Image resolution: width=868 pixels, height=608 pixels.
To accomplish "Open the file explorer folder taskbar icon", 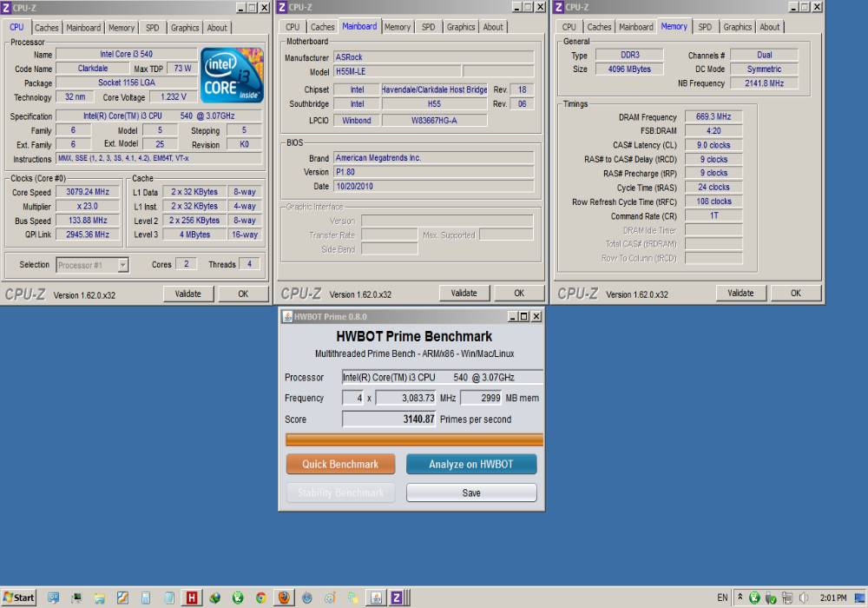I will pyautogui.click(x=100, y=598).
